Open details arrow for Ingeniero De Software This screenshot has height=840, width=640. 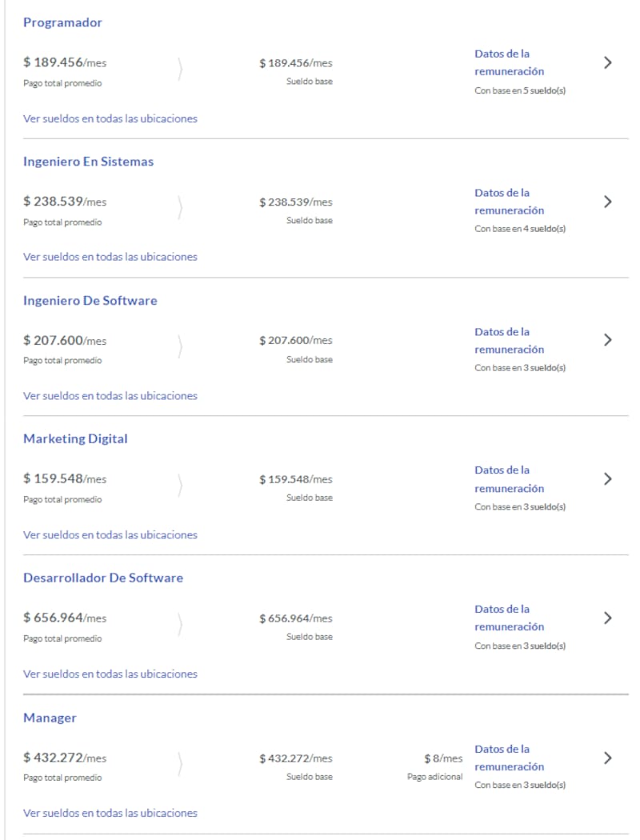click(608, 340)
